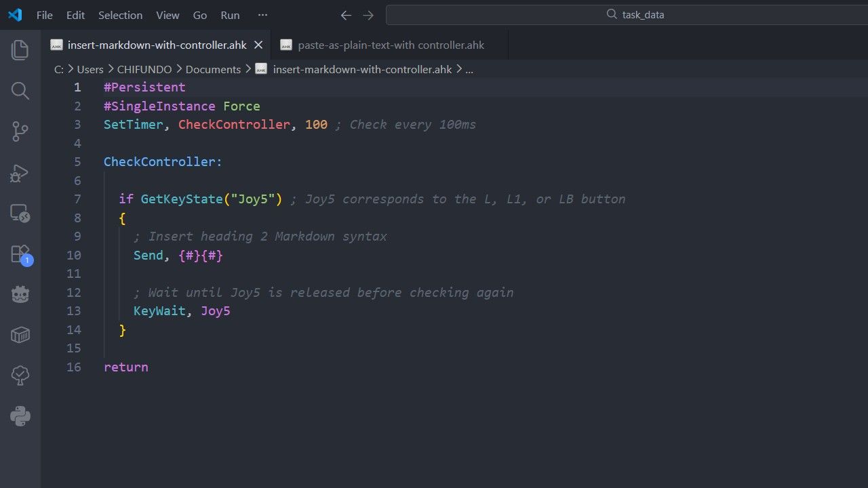The width and height of the screenshot is (868, 488).
Task: Expand the file name breadcrumb segment
Action: pyautogui.click(x=362, y=69)
